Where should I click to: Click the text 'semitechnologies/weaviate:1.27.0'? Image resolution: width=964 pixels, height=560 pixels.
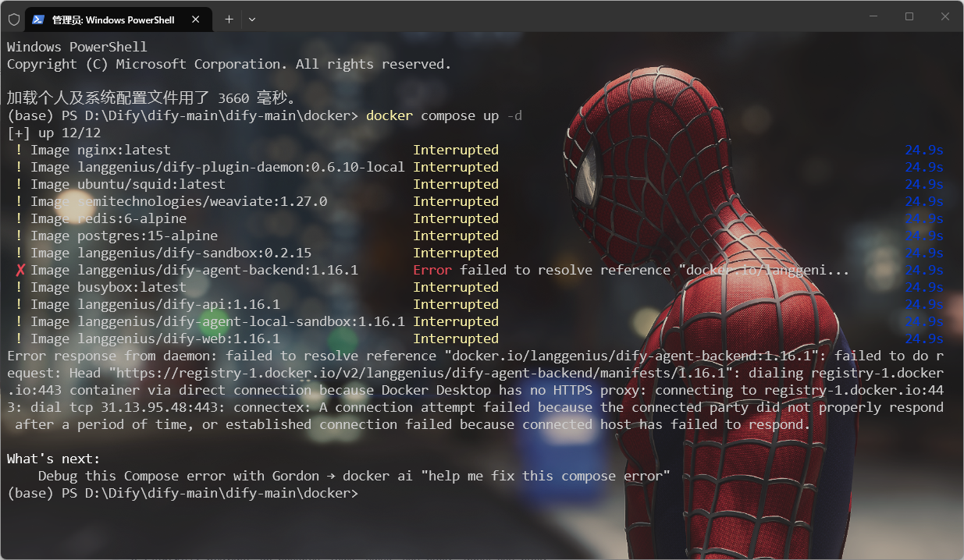(202, 201)
